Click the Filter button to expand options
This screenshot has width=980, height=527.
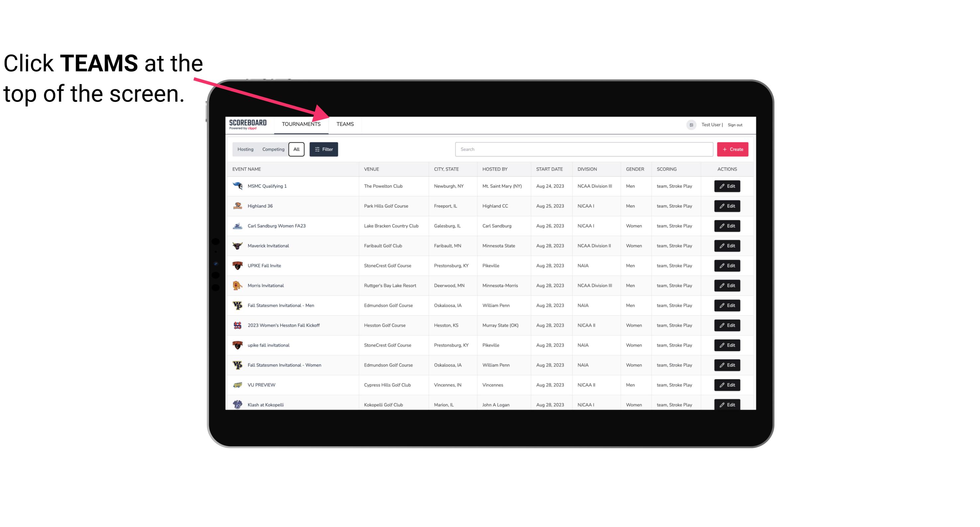[323, 149]
